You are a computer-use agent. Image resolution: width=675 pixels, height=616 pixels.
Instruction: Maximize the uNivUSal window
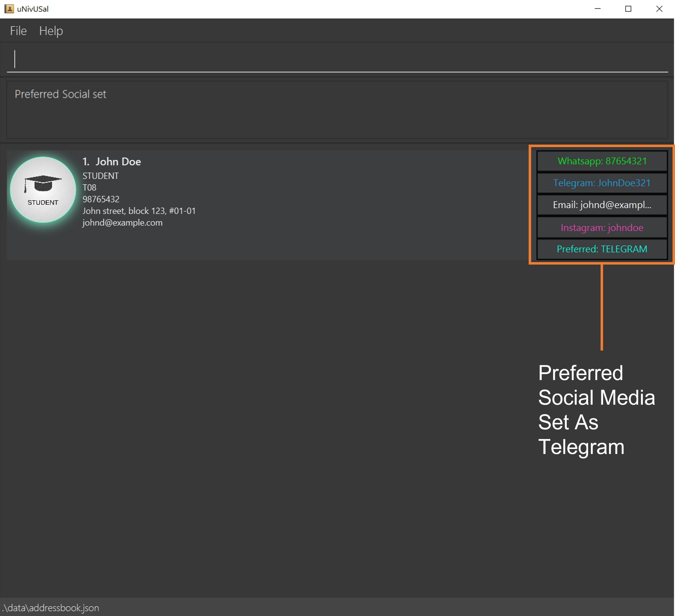(628, 9)
